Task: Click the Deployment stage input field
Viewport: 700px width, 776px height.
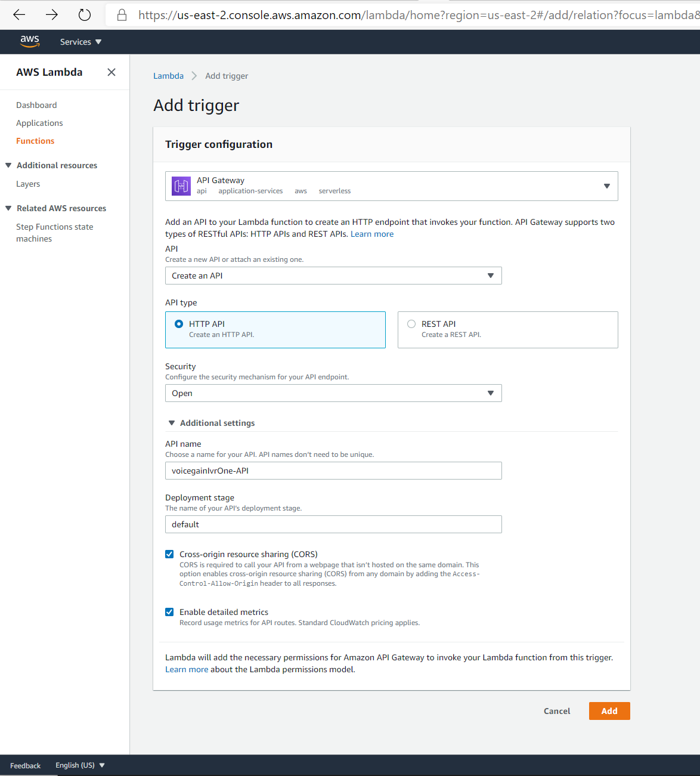Action: 333,524
